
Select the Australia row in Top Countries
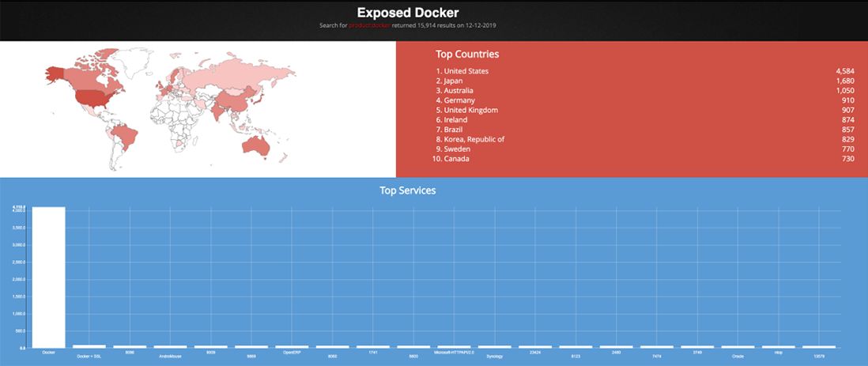[645, 90]
